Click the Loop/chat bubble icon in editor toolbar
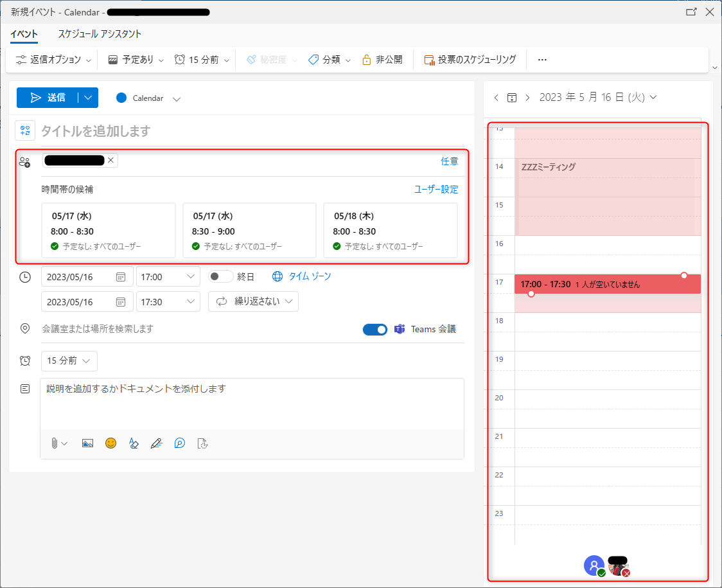Viewport: 722px width, 588px height. point(180,443)
